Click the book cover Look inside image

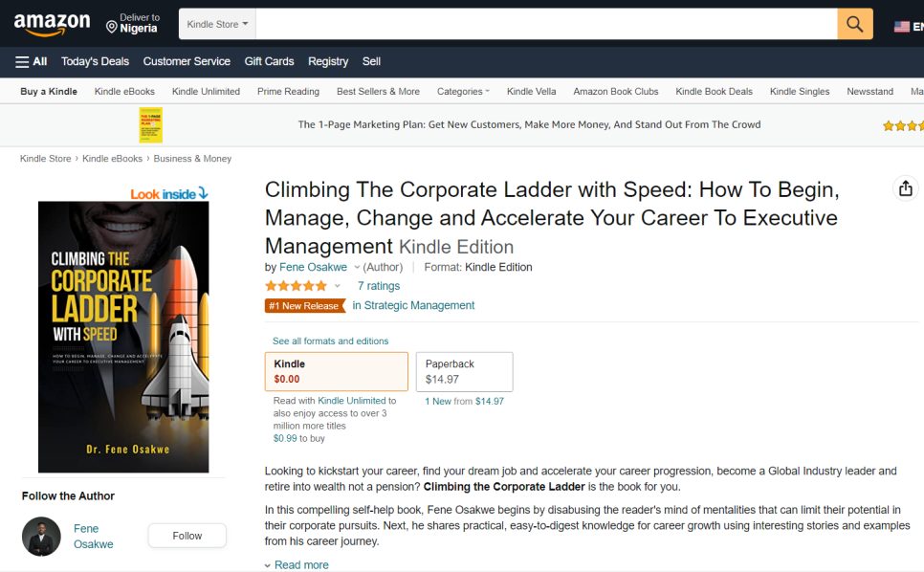123,335
